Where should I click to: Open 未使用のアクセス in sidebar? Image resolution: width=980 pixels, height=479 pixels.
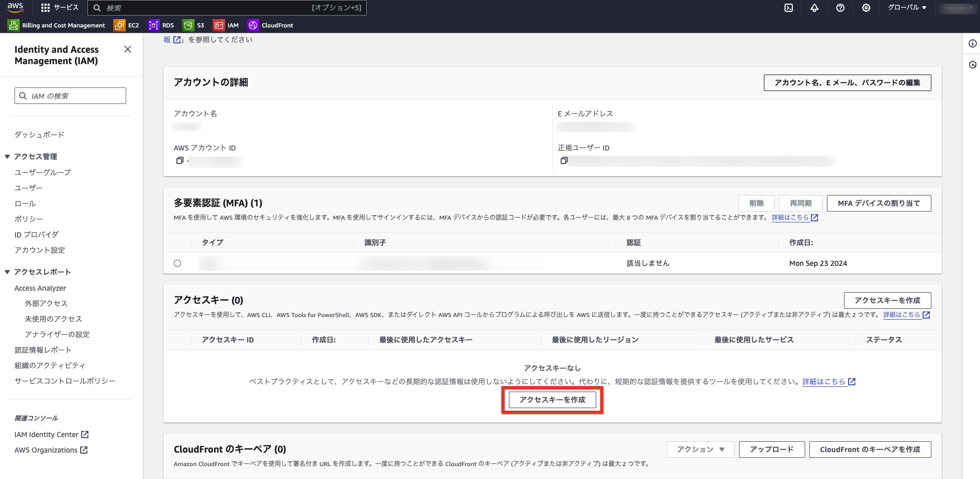coord(53,319)
